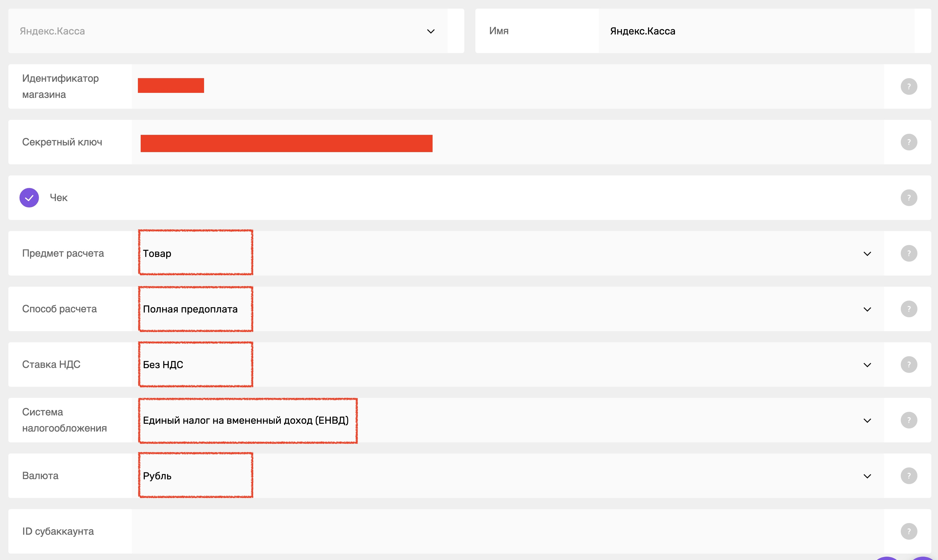Open help icon for Ставка НДС

pyautogui.click(x=909, y=365)
